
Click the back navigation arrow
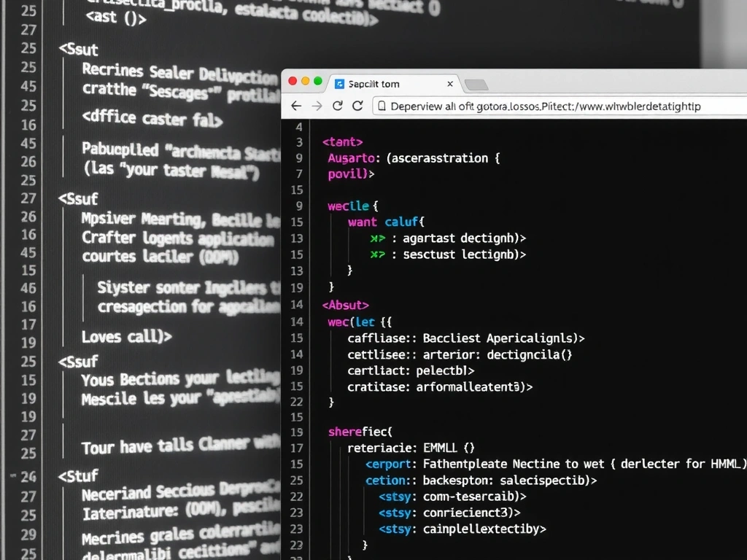click(295, 106)
